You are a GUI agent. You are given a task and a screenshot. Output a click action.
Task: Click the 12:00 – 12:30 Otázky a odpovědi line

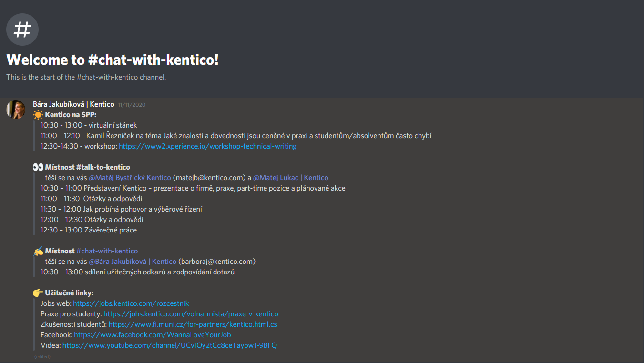coord(92,220)
